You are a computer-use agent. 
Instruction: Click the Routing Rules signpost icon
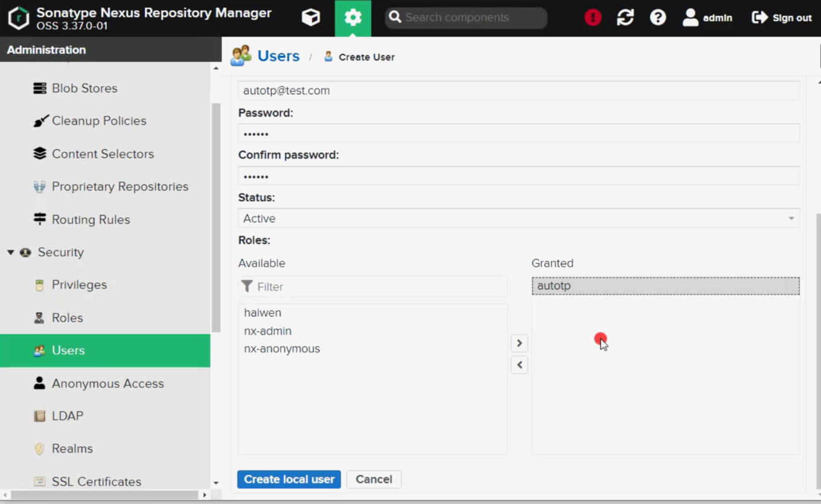point(40,219)
